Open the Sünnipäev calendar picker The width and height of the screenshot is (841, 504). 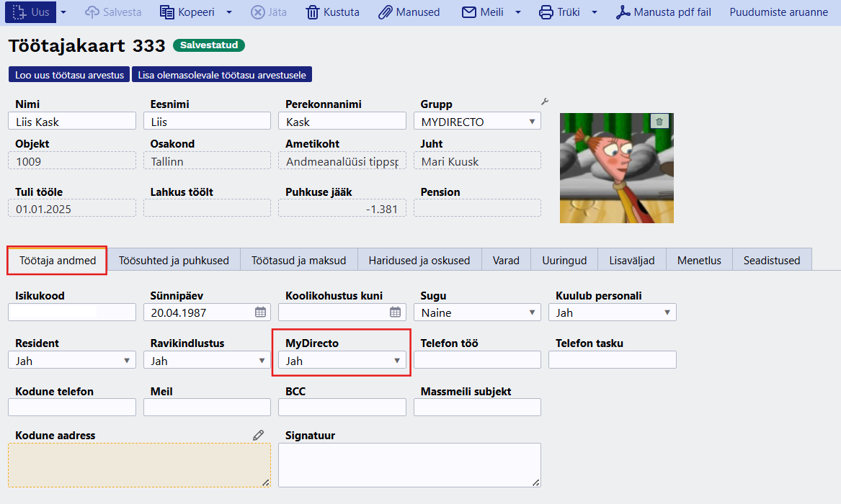click(x=260, y=312)
